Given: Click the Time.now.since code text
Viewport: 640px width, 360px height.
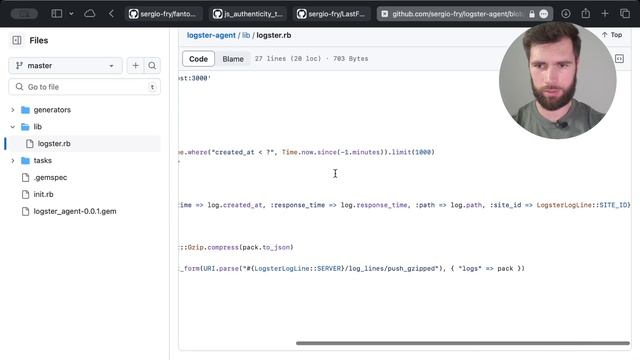Looking at the screenshot, I should (309, 152).
